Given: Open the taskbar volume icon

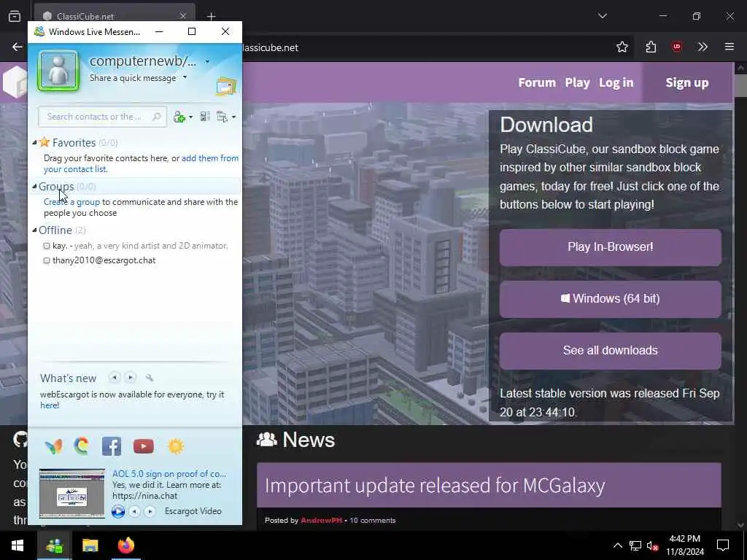Looking at the screenshot, I should [652, 545].
